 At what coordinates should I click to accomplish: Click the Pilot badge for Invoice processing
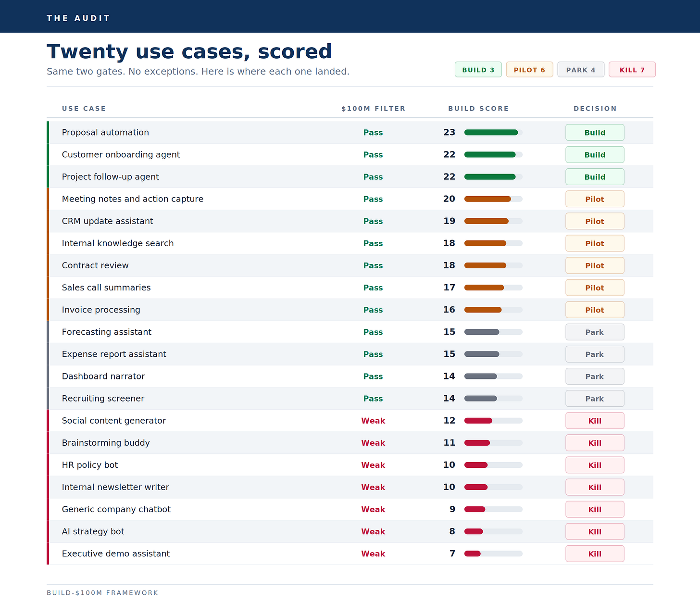point(595,310)
